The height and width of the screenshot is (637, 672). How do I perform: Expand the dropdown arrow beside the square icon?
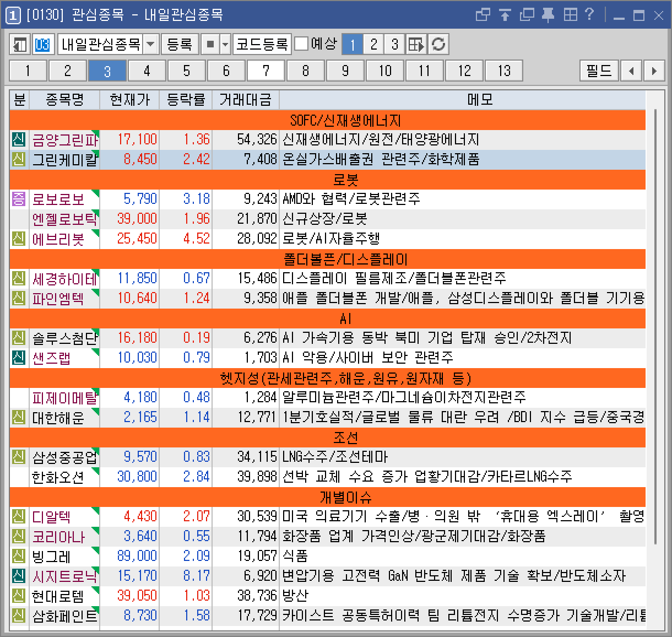(225, 44)
